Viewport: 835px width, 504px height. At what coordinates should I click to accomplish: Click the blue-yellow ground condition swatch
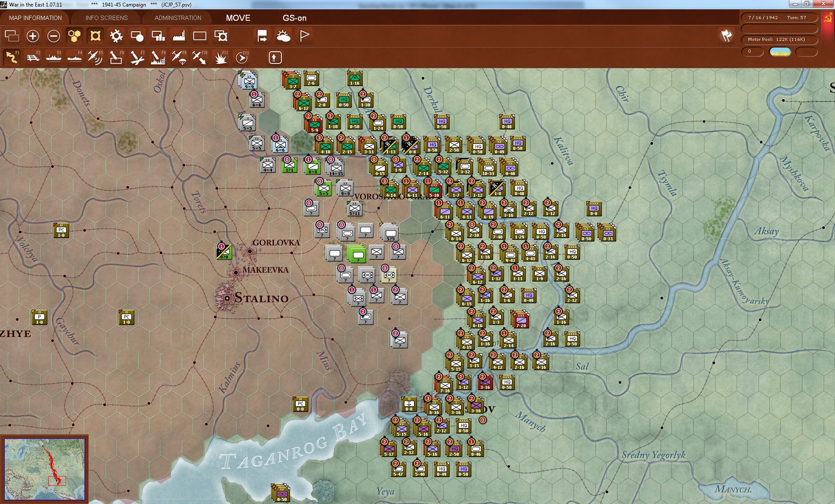coord(780,52)
